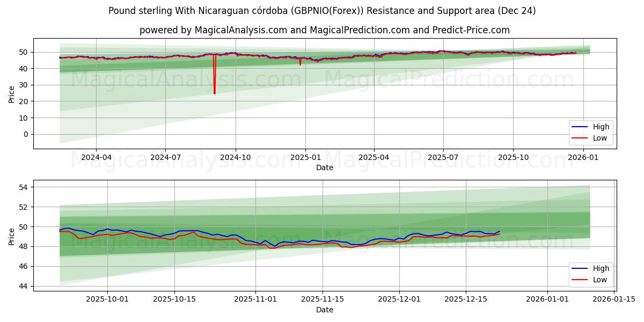The height and width of the screenshot is (322, 644).
Task: Expand the top chart legend box
Action: (x=591, y=133)
